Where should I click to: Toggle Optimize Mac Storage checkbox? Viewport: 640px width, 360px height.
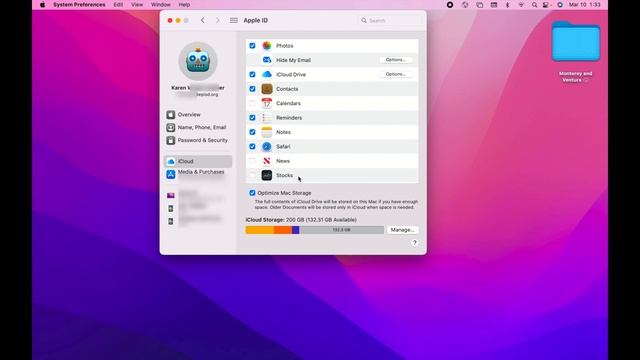(252, 193)
